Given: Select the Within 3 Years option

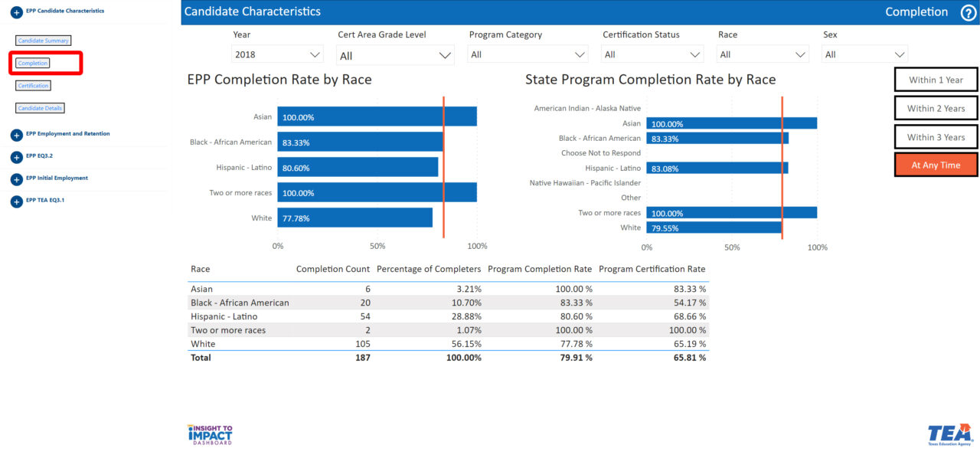Looking at the screenshot, I should [x=936, y=137].
